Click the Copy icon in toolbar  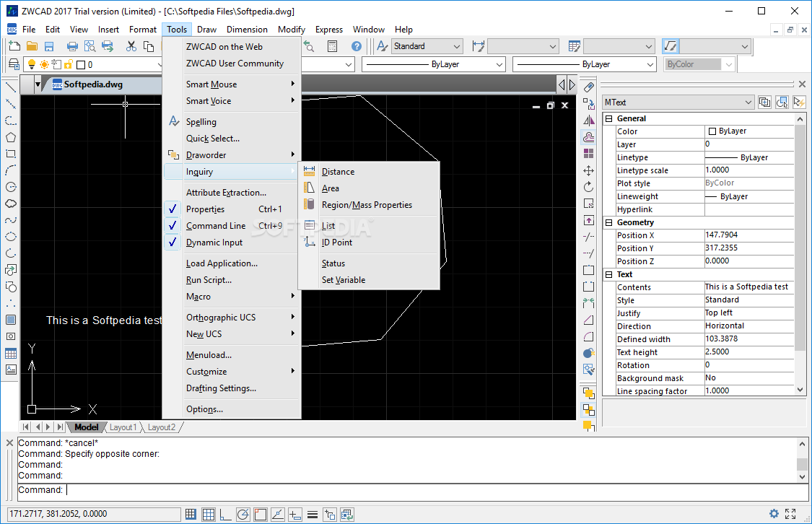pyautogui.click(x=149, y=46)
